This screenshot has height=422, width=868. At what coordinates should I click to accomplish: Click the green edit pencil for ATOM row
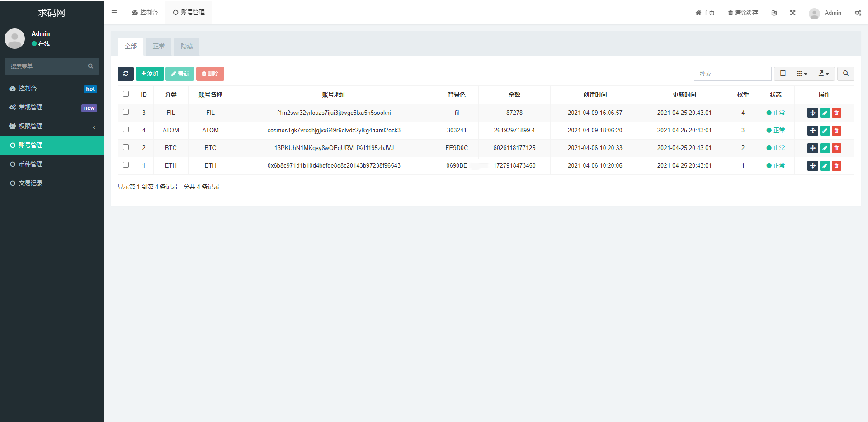(x=825, y=131)
